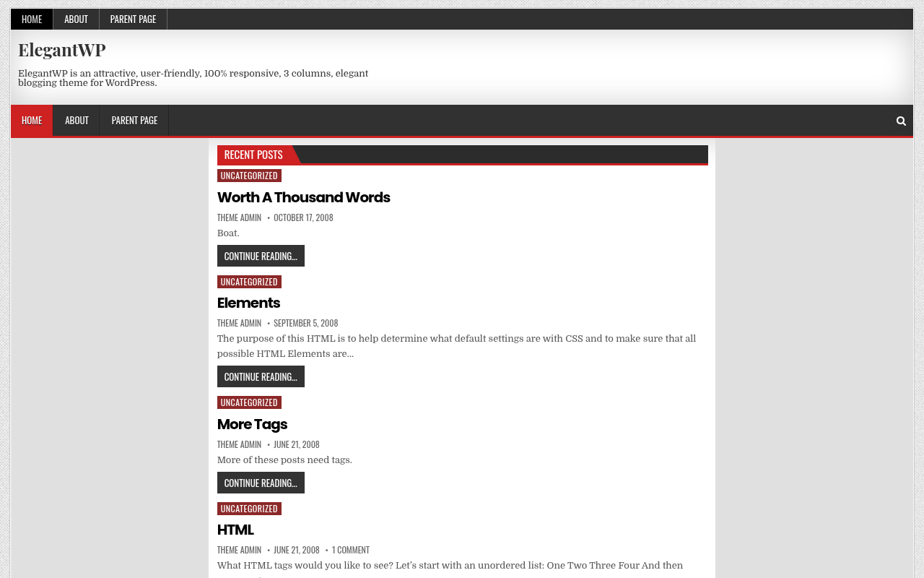The image size is (924, 578).
Task: Continue reading the Elements post
Action: click(261, 376)
